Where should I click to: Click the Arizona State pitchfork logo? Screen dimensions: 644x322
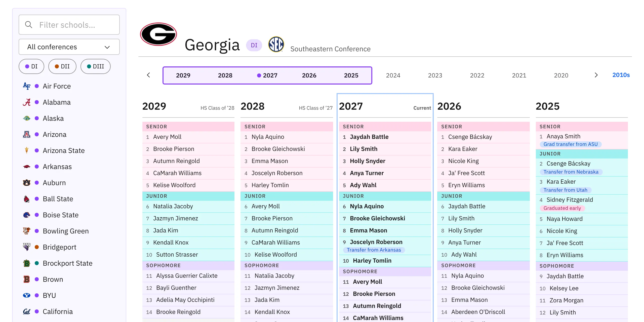click(x=27, y=150)
